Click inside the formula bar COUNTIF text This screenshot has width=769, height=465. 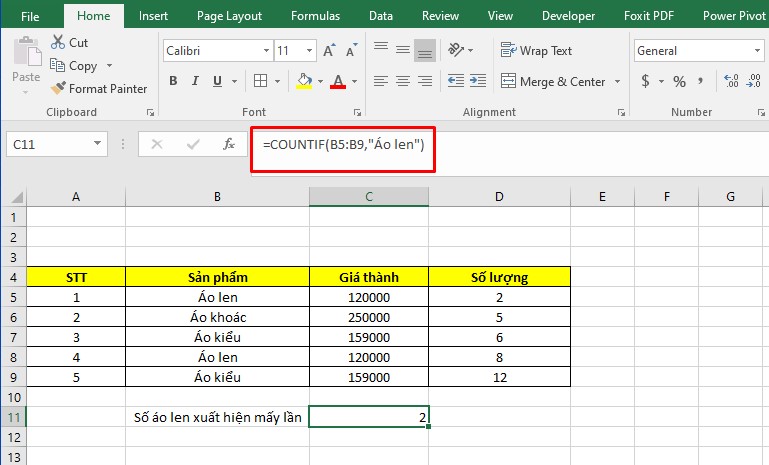(x=343, y=145)
